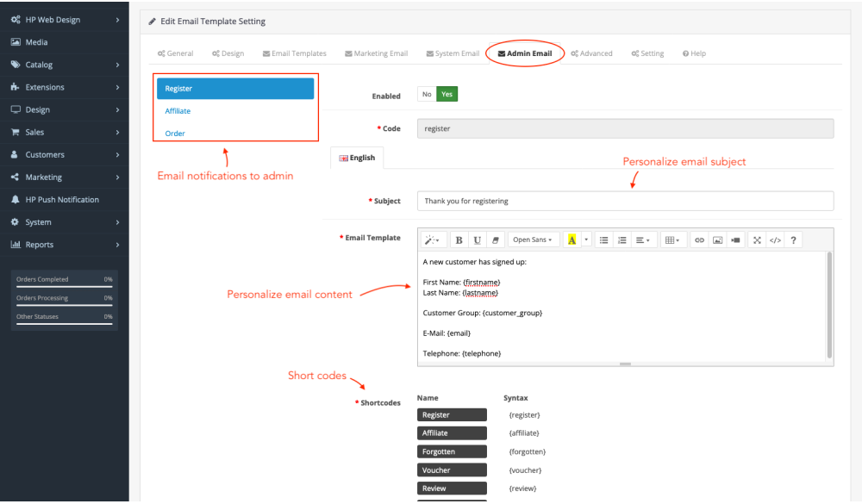
Task: Open the Open Sans font dropdown
Action: 532,240
